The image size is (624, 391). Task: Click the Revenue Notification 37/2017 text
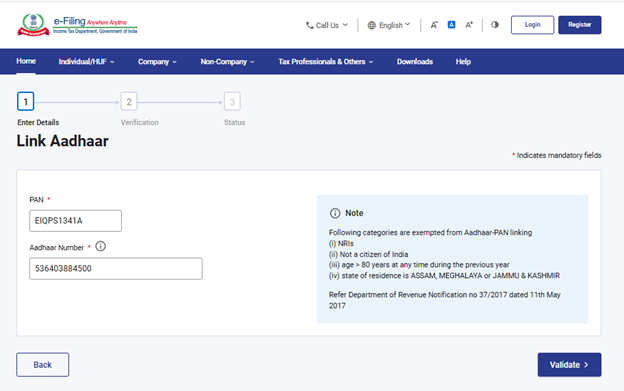(445, 300)
